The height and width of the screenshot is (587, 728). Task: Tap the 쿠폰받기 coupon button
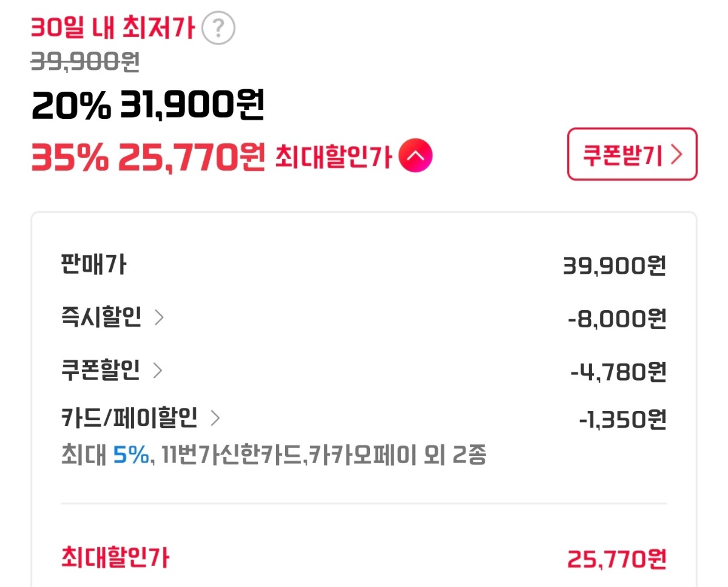[x=632, y=154]
